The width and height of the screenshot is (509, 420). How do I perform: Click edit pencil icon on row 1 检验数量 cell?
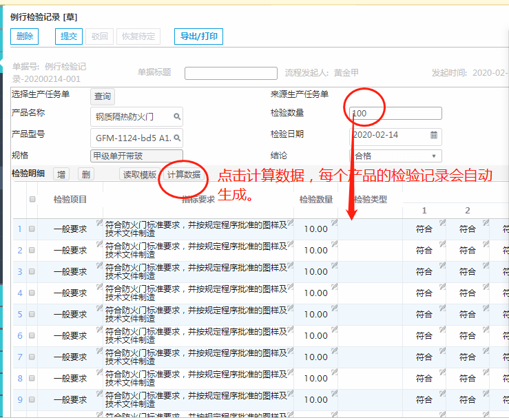[x=334, y=222]
